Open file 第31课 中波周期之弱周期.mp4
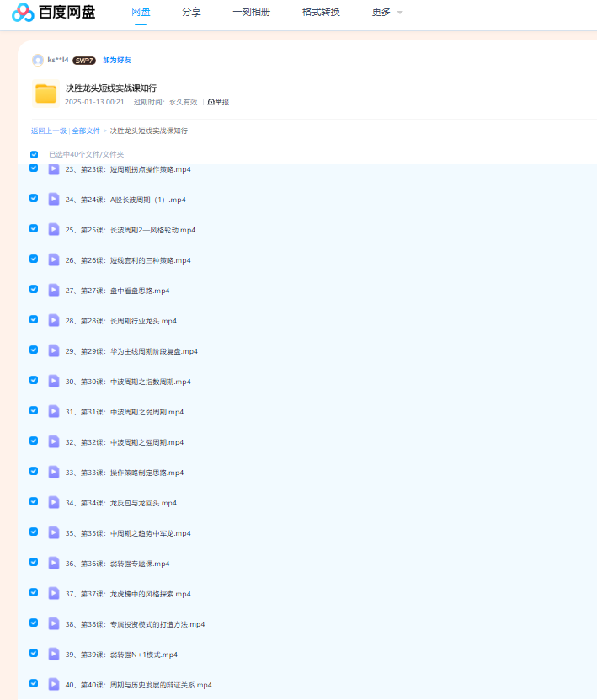 (125, 412)
